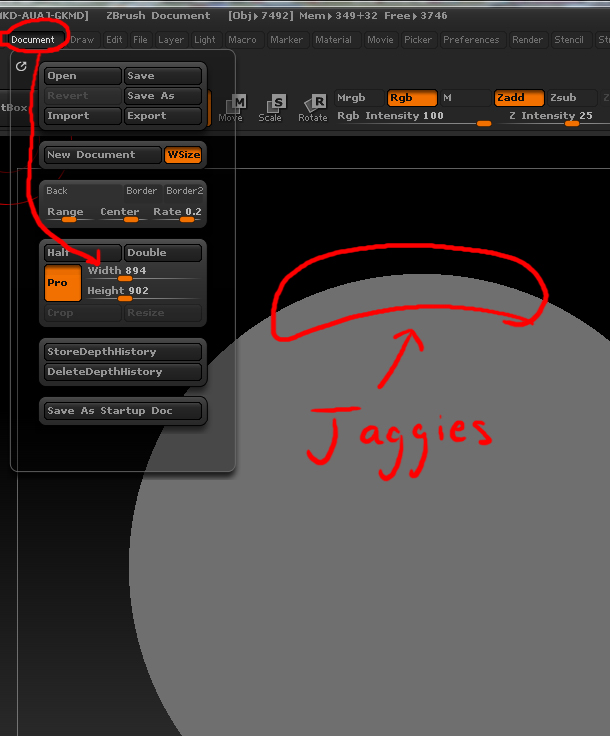Viewport: 610px width, 736px height.
Task: Open the Preferences menu
Action: pyautogui.click(x=471, y=40)
